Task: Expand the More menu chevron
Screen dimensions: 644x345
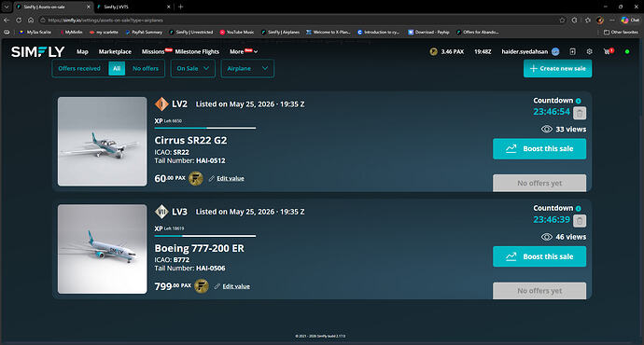Action: coord(256,51)
